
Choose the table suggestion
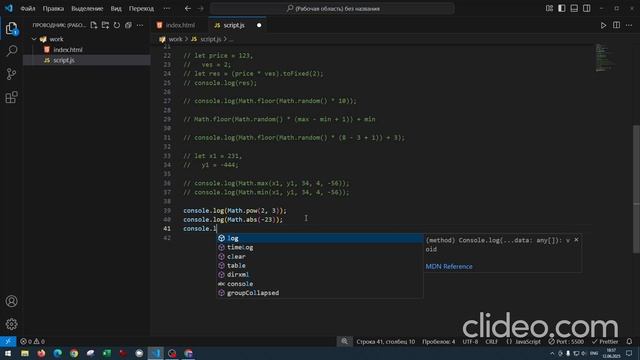[320, 266]
